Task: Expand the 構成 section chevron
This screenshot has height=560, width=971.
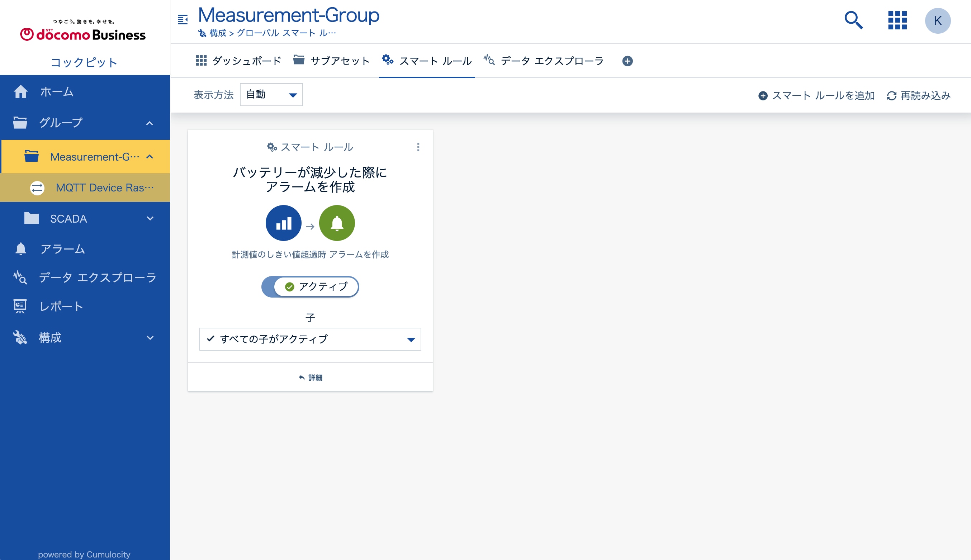Action: click(150, 338)
